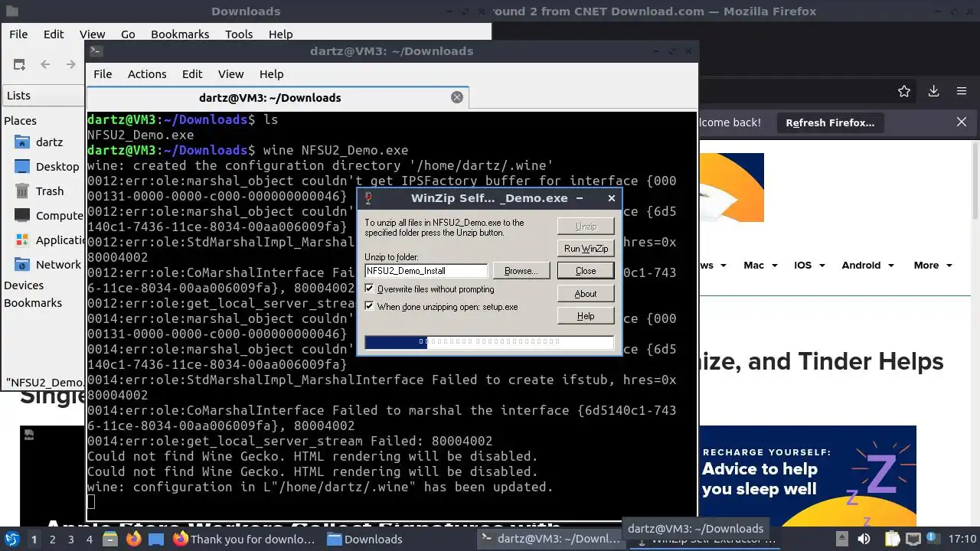Click the notification tray icon near clock
This screenshot has height=551, width=980.
934,539
